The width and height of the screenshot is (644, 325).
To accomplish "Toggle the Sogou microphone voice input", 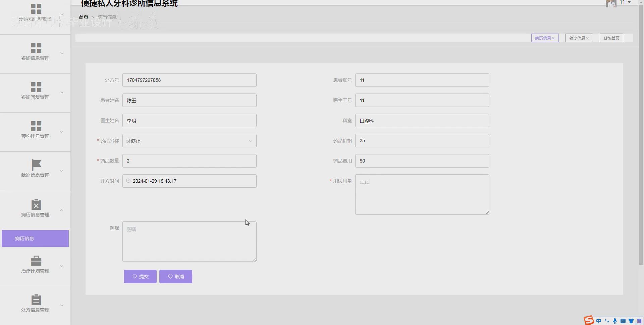I will coord(615,321).
